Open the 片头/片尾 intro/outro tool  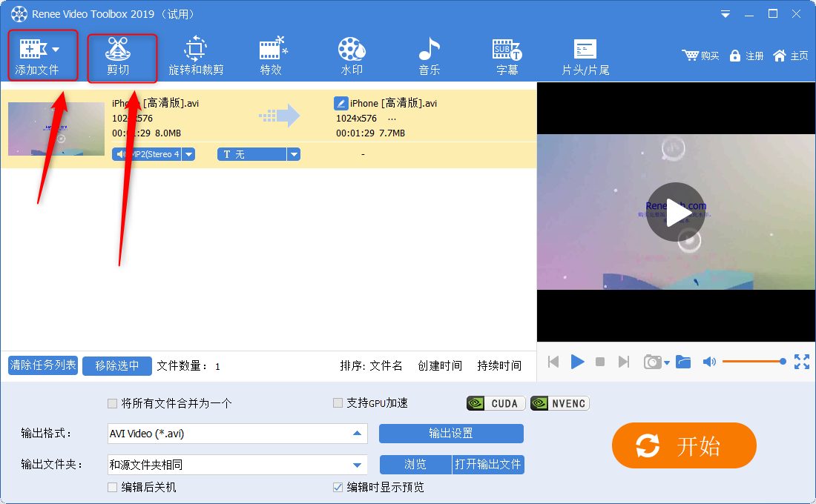coord(585,56)
